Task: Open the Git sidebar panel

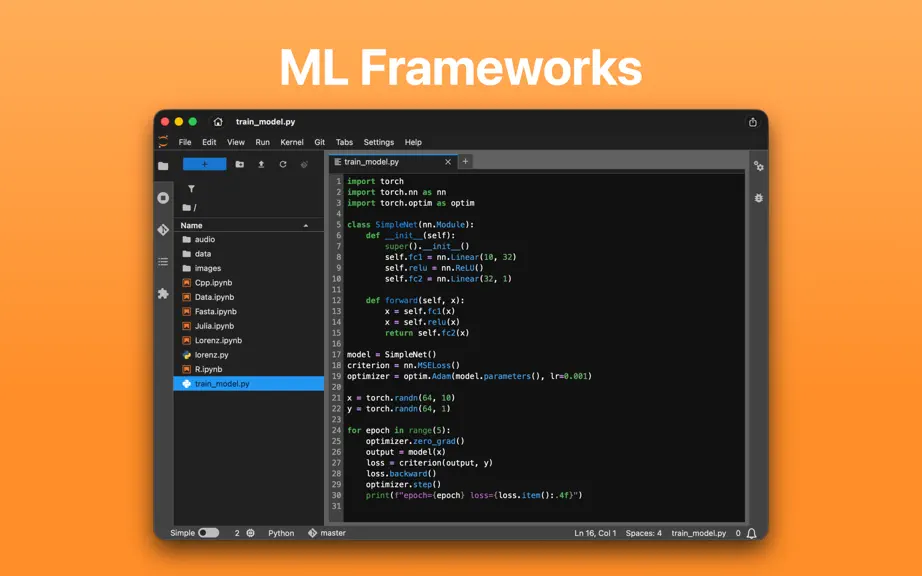Action: (x=163, y=230)
